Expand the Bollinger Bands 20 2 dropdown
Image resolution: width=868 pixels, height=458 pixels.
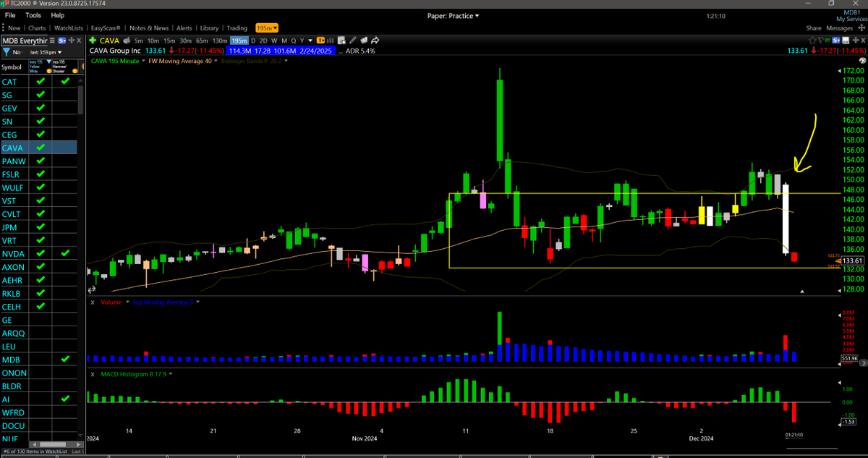[x=286, y=61]
